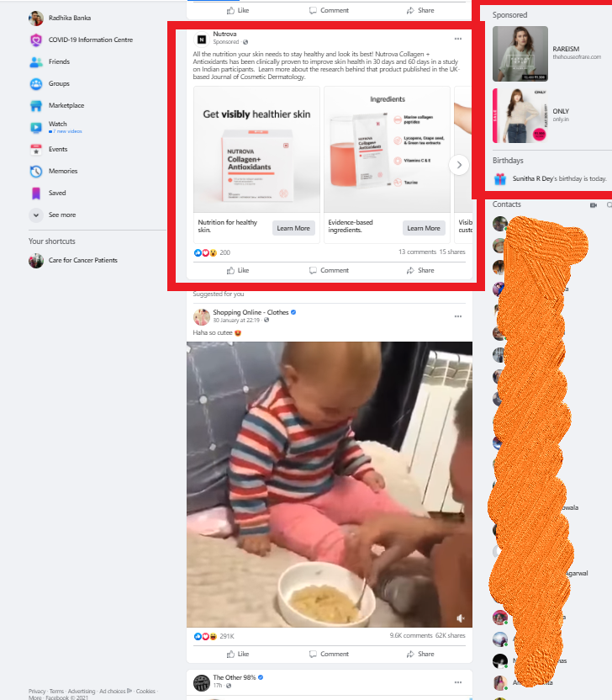Image resolution: width=612 pixels, height=700 pixels.
Task: Open options menu on Shopping Online post
Action: tap(458, 316)
